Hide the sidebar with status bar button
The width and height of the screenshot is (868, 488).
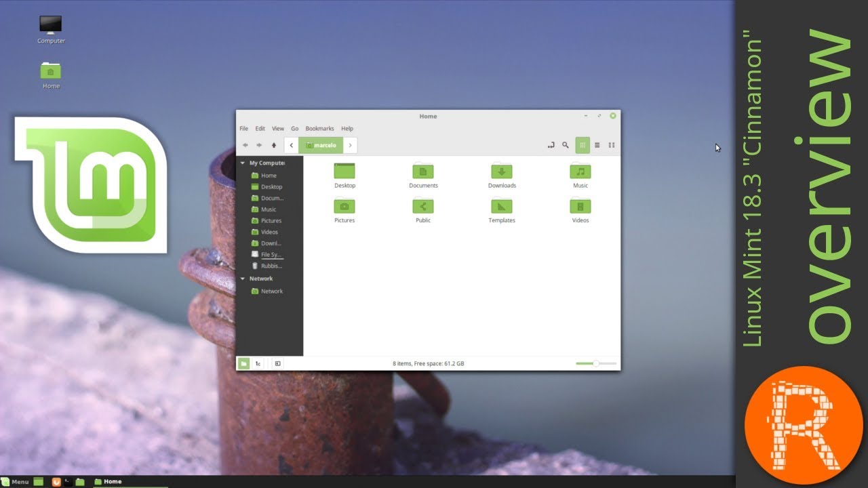[x=277, y=364]
